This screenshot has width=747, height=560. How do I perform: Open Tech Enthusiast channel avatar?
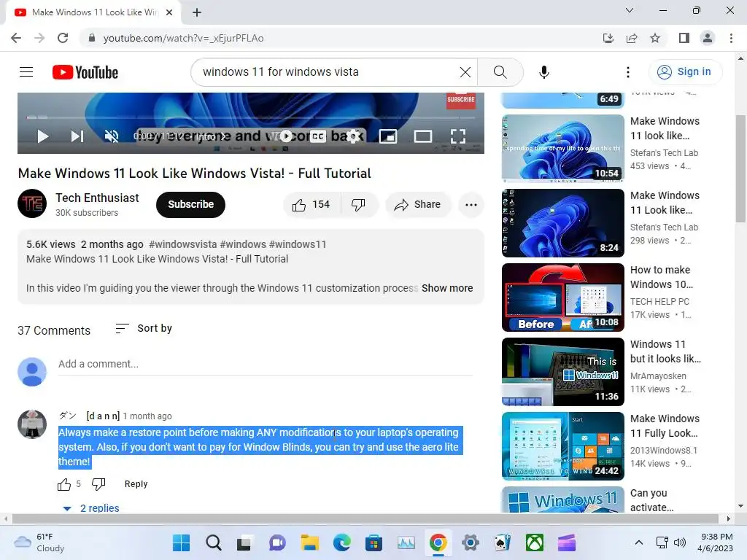(32, 204)
